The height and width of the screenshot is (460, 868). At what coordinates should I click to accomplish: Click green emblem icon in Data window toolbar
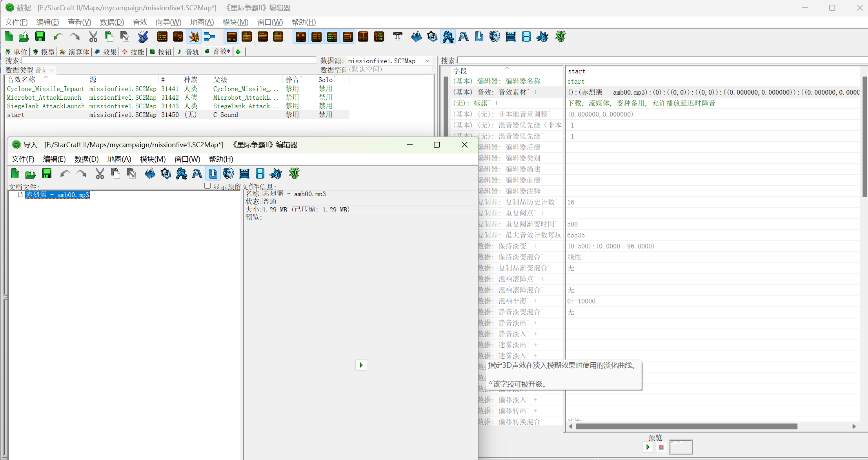tap(560, 37)
